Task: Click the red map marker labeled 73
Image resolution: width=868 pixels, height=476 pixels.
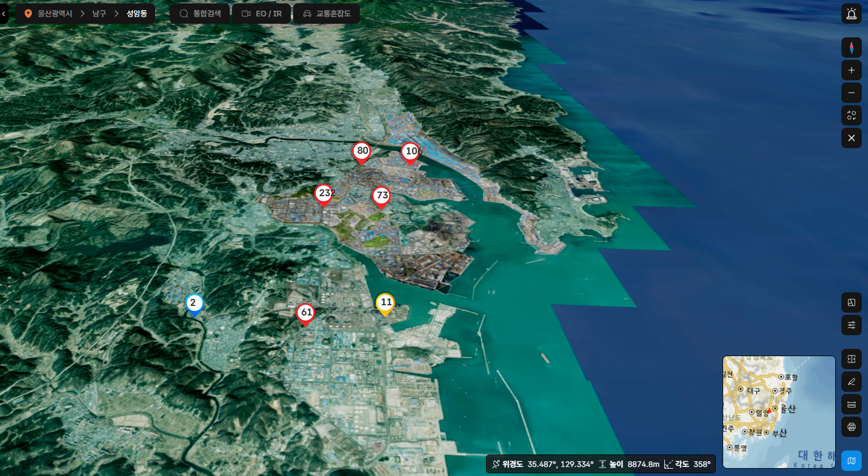Action: point(381,198)
